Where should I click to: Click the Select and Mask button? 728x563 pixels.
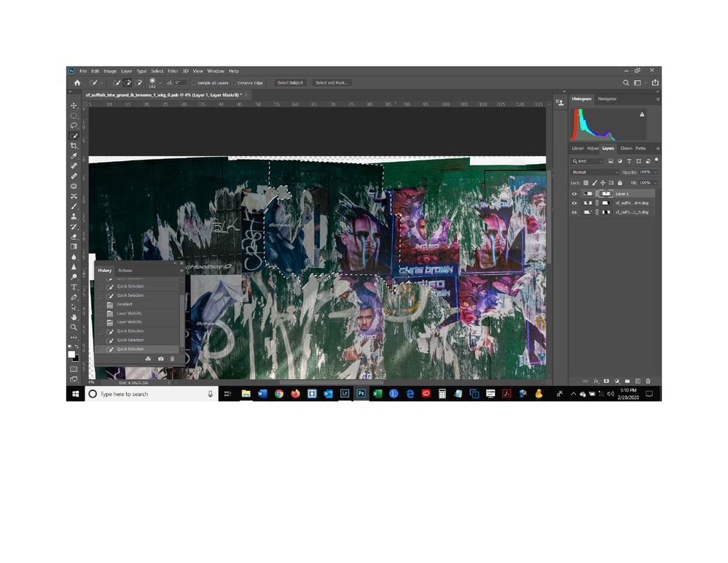point(332,82)
